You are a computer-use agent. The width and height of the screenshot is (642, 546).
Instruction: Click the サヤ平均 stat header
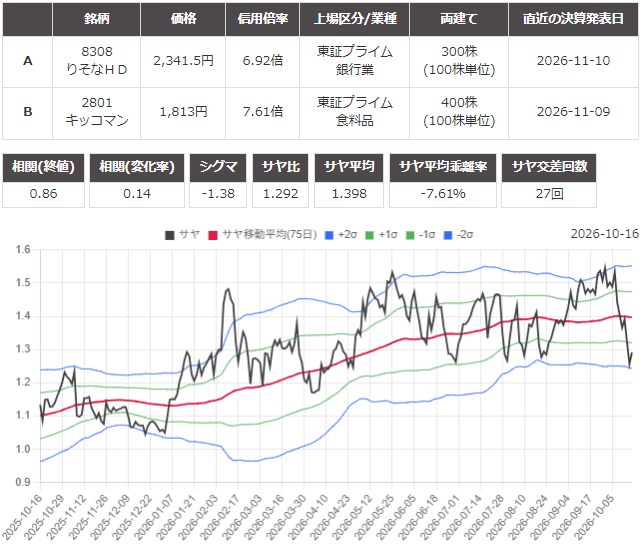pos(349,167)
